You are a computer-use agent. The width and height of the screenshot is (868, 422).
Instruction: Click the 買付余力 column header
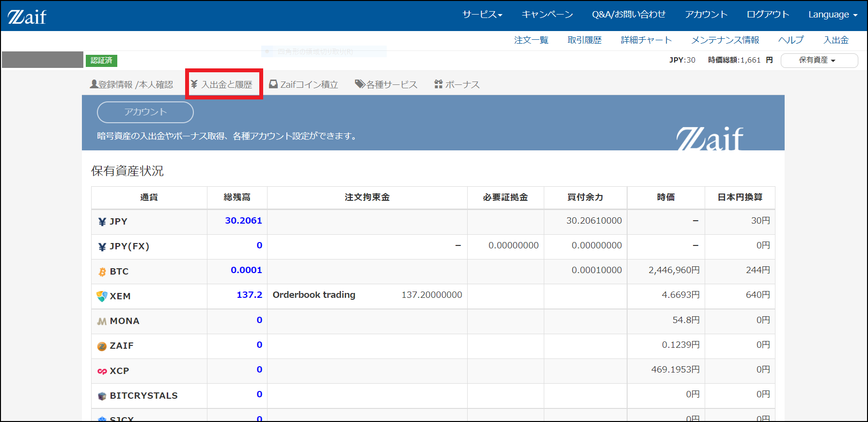[585, 197]
